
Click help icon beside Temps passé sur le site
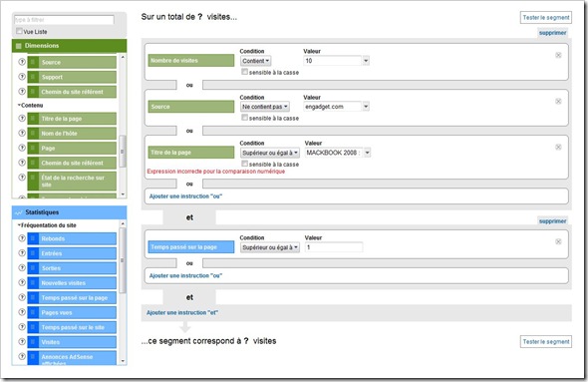click(22, 327)
